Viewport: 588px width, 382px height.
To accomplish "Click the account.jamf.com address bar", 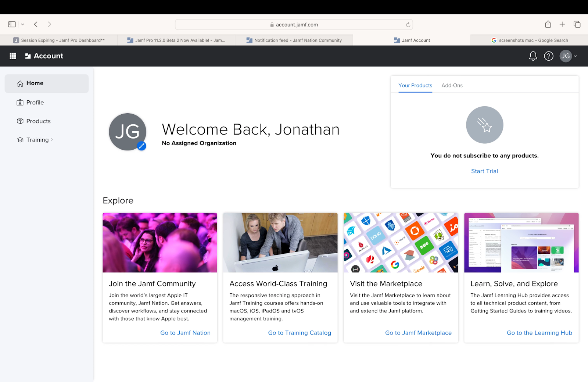I will [x=294, y=25].
